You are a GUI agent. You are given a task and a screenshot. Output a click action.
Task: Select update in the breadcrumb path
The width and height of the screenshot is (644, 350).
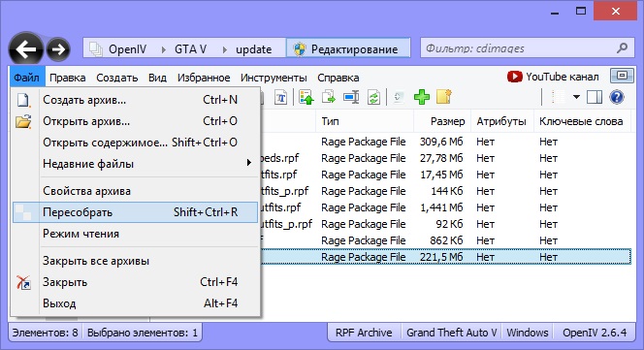(x=253, y=49)
